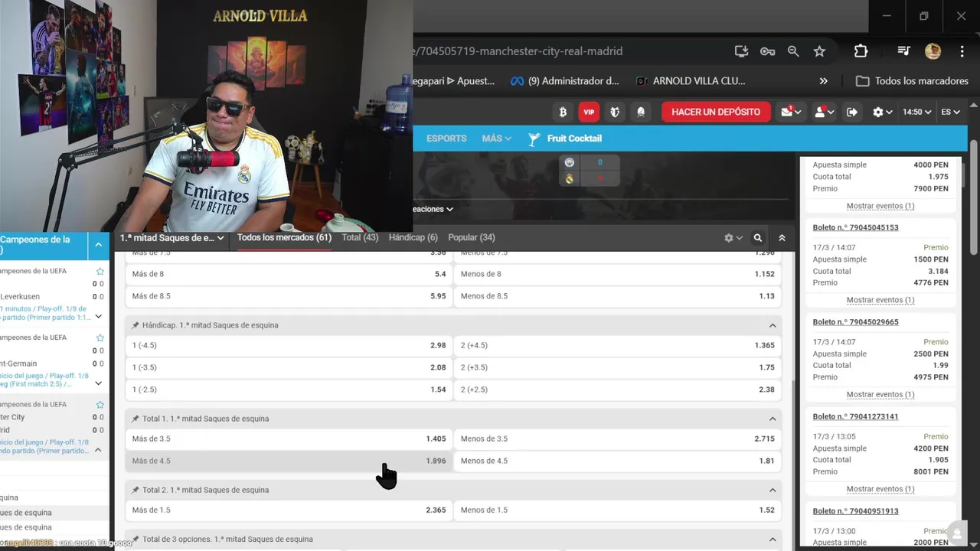Select Menos de 3.5 odds 2.715

pos(617,439)
